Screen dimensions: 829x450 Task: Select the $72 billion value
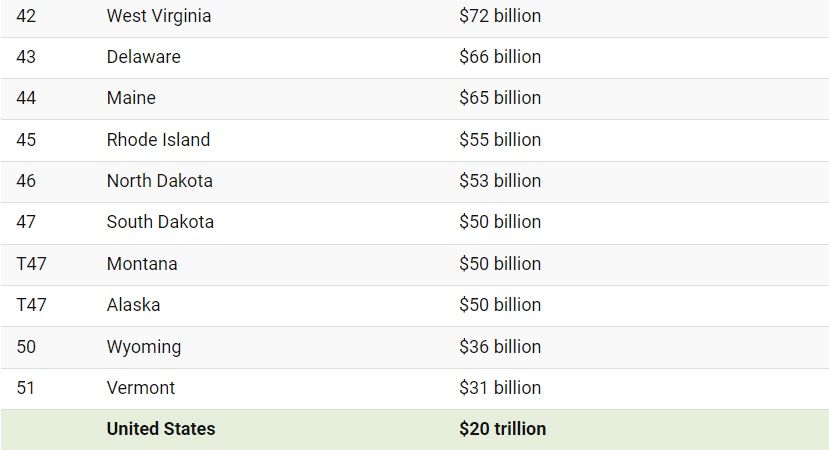click(x=500, y=16)
